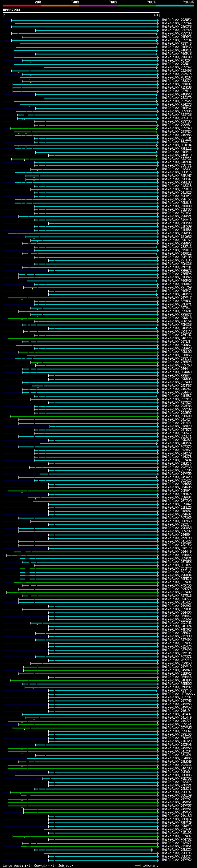
Task: Click the purple ~60% legend segment
Action: 99,6
